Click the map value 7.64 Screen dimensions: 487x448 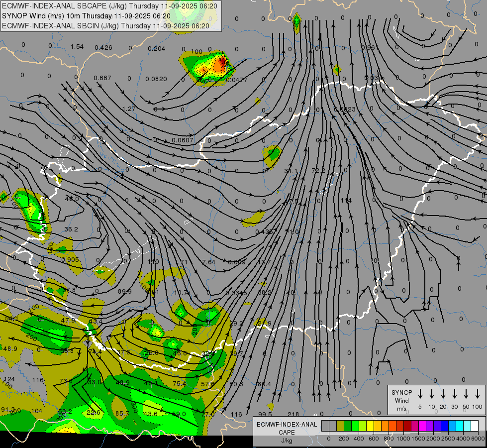click(209, 262)
